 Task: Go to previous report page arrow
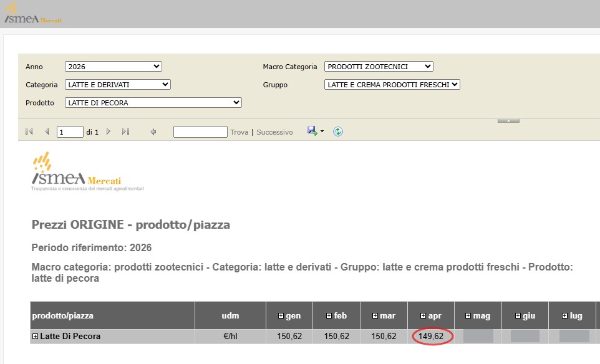point(47,132)
